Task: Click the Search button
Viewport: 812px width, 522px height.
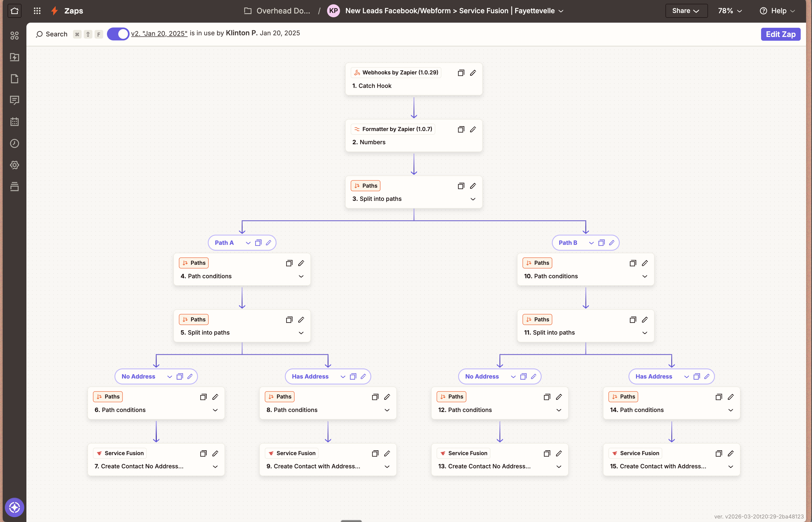Action: point(52,34)
